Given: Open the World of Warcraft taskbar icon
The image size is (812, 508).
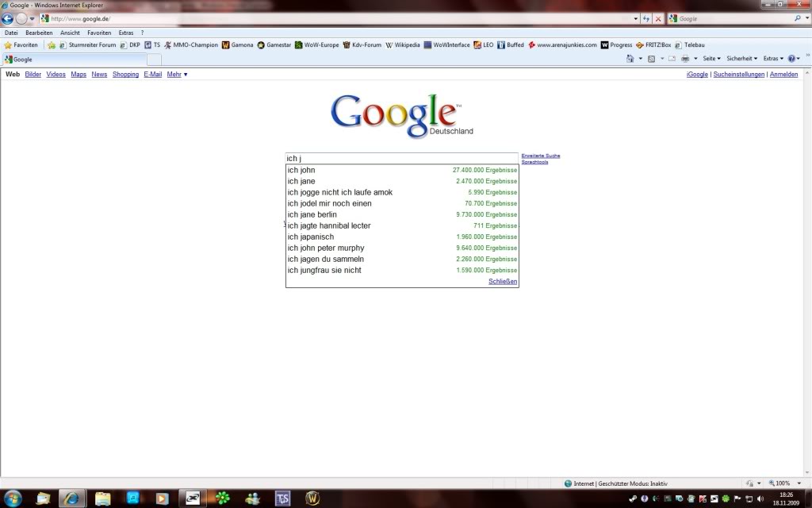Looking at the screenshot, I should tap(312, 498).
